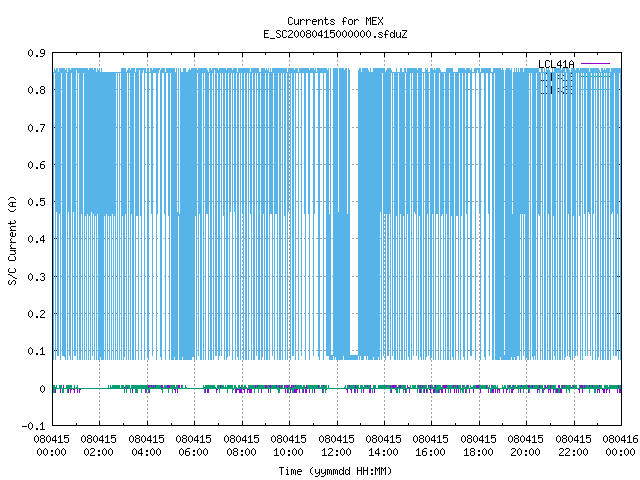Screen dimensions: 640x480
Task: Click the "Time (yymmdd HH:MM)" x-axis label
Action: click(335, 471)
